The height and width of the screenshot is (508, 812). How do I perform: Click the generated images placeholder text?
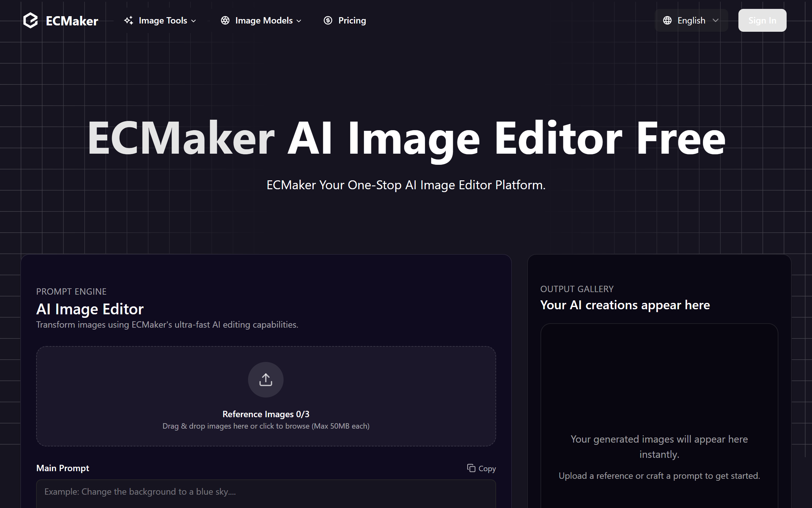(x=659, y=446)
